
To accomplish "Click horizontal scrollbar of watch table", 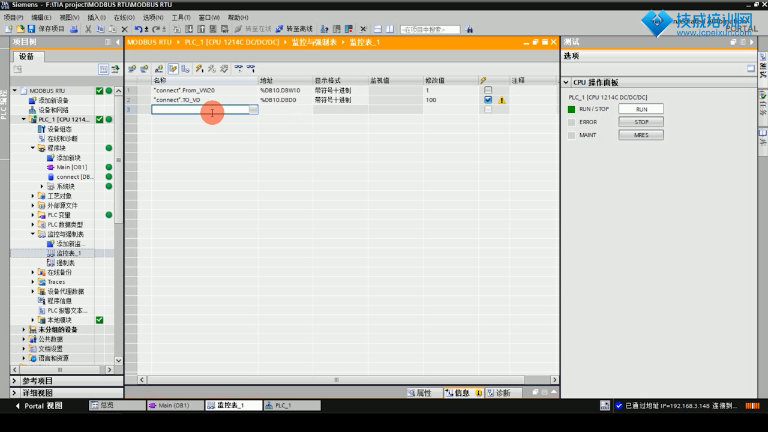I will pyautogui.click(x=336, y=380).
